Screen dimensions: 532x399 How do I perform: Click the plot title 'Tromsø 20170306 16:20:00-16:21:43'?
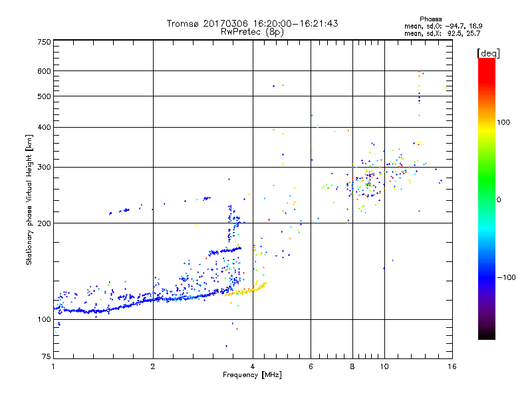coord(252,23)
